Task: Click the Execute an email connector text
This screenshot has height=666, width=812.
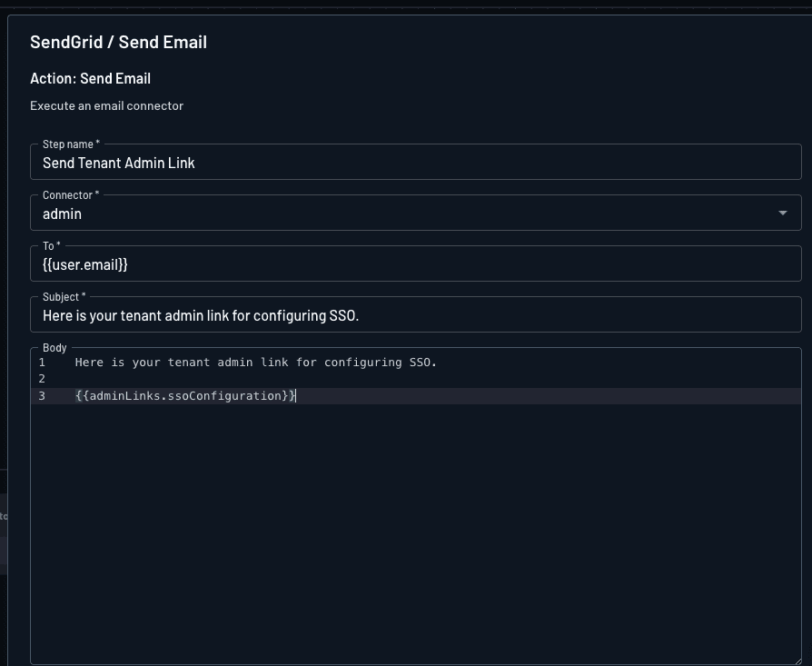Action: [106, 105]
